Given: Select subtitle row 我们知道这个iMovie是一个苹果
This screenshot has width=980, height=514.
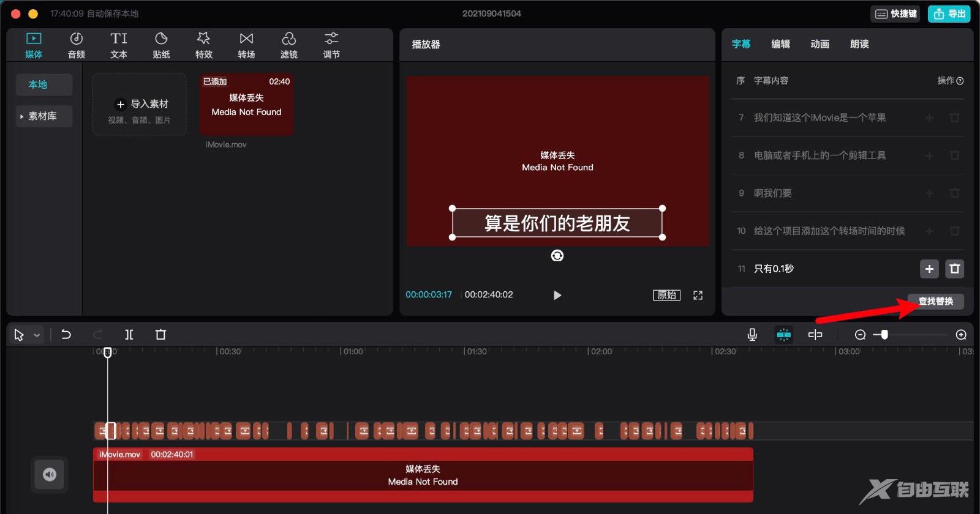Looking at the screenshot, I should pos(848,117).
